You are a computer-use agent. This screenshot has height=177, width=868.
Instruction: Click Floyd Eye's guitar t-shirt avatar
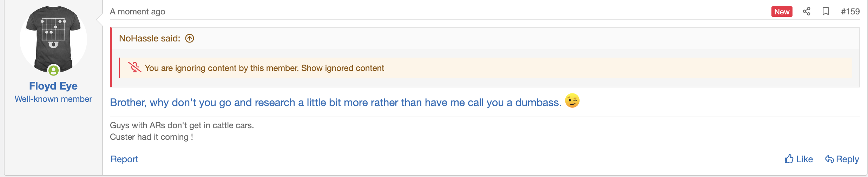pyautogui.click(x=53, y=37)
